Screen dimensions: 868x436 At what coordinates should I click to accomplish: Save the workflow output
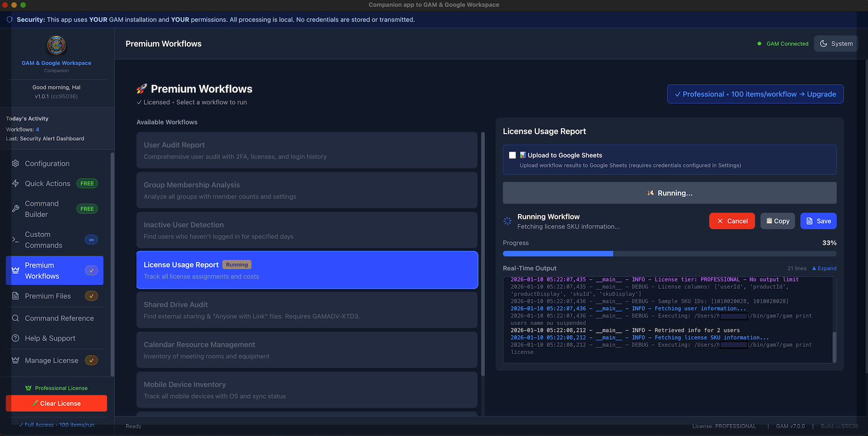(818, 221)
